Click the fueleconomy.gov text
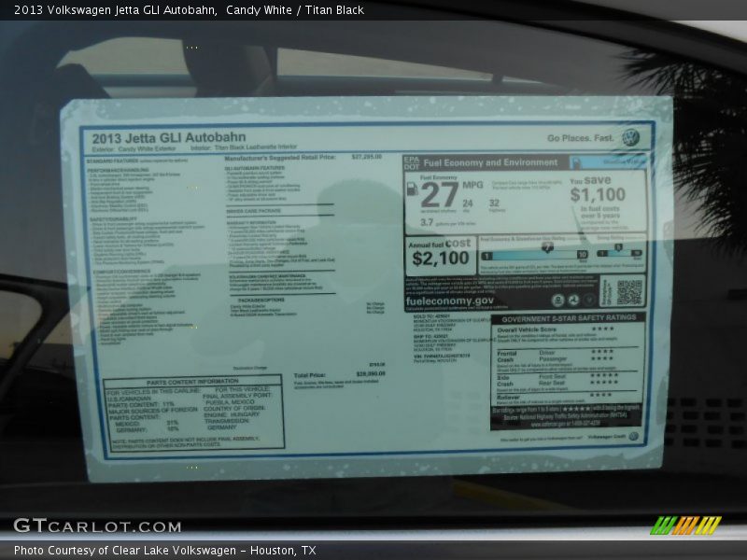This screenshot has height=560, width=747. 449,301
